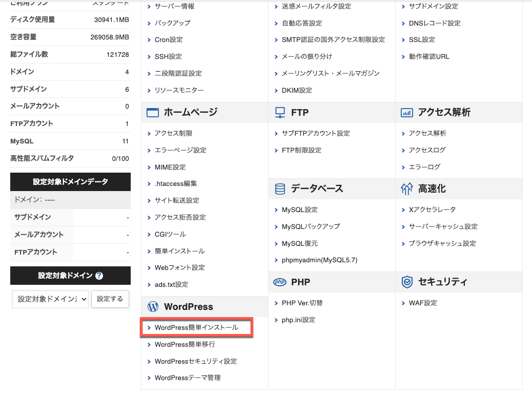Click the セキュリティ shield icon
532x398 pixels.
point(407,282)
